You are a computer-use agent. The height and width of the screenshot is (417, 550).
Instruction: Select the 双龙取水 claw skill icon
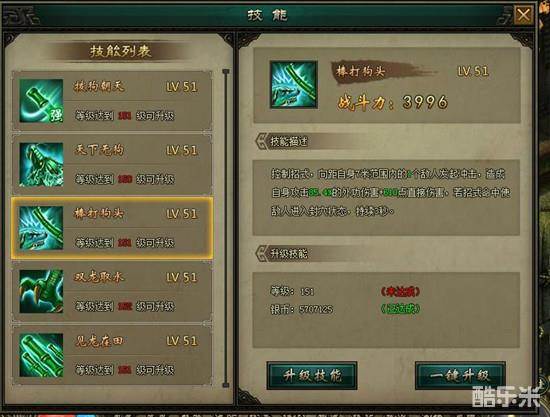(x=41, y=291)
